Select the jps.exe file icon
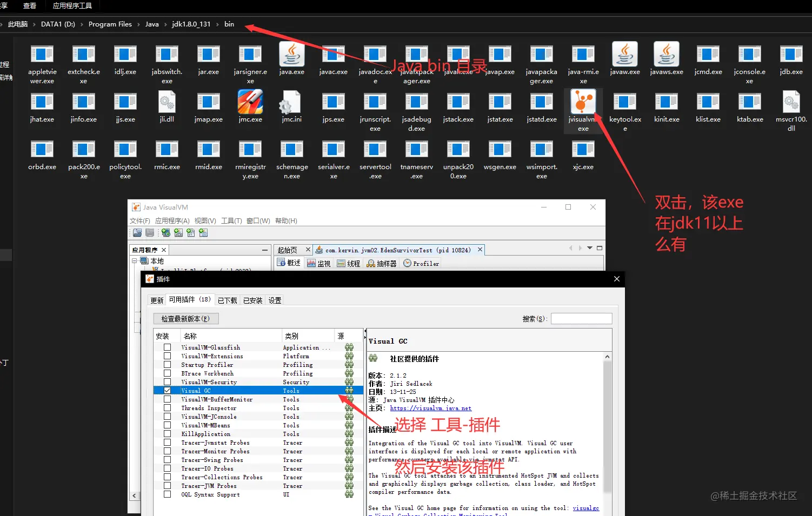812x516 pixels. (334, 102)
